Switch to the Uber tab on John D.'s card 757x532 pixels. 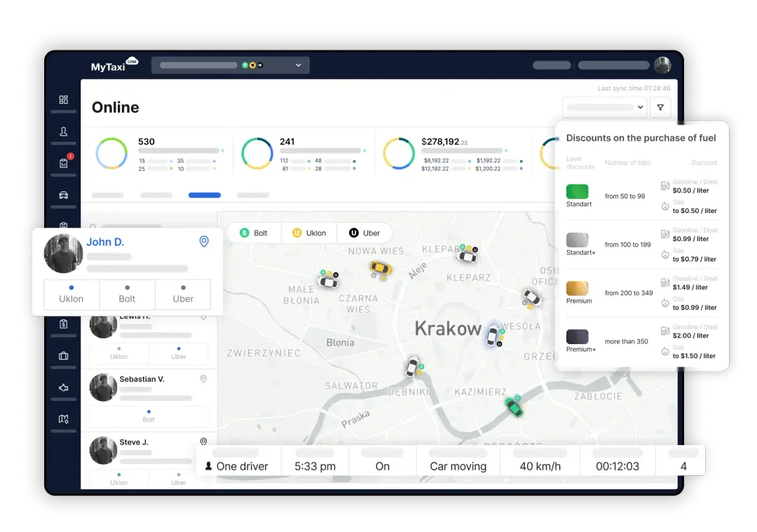[183, 294]
